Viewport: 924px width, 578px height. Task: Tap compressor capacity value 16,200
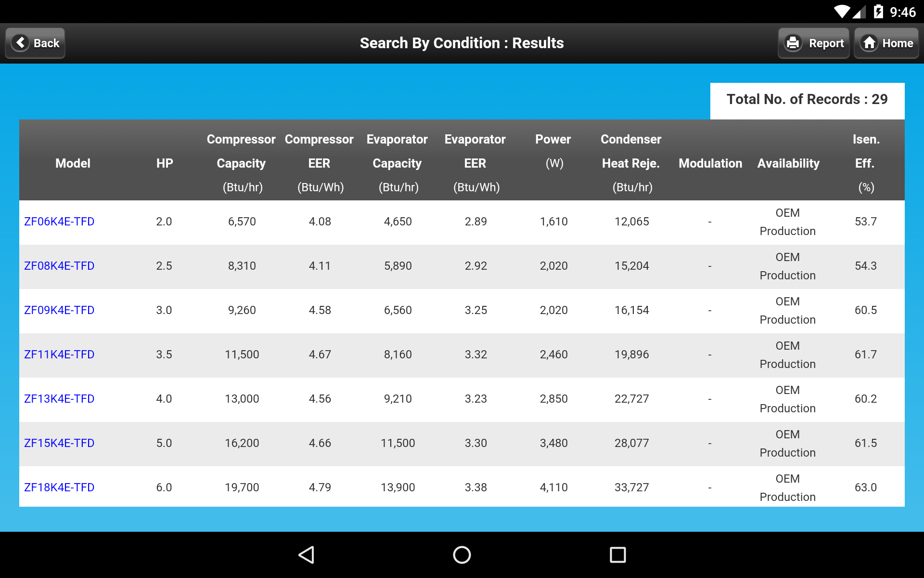point(242,443)
